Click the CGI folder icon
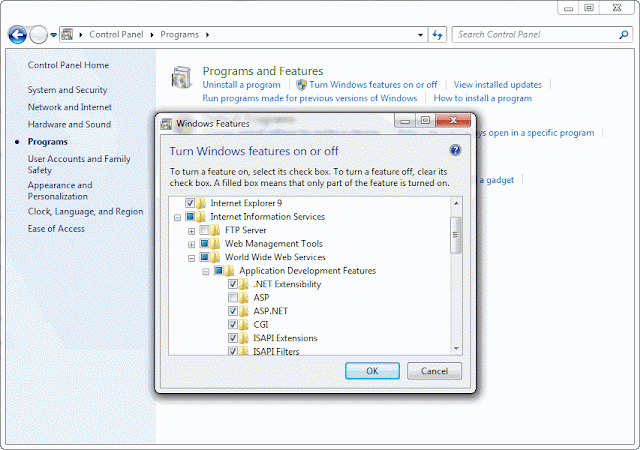 (x=244, y=324)
